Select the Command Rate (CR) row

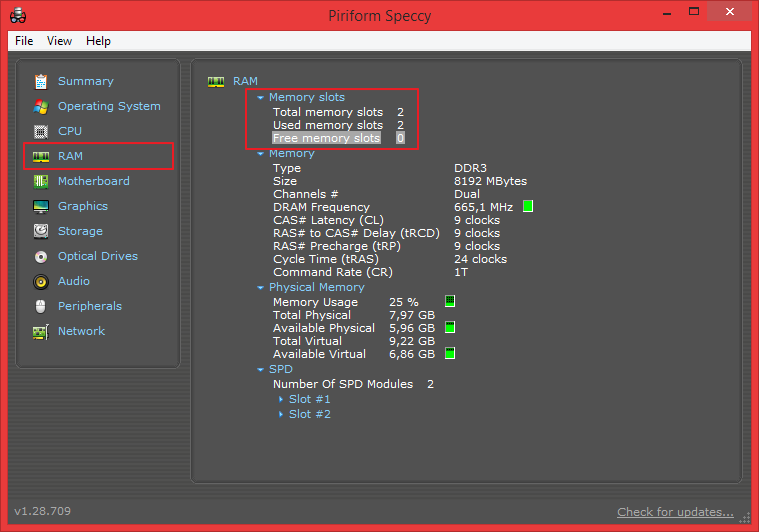371,273
